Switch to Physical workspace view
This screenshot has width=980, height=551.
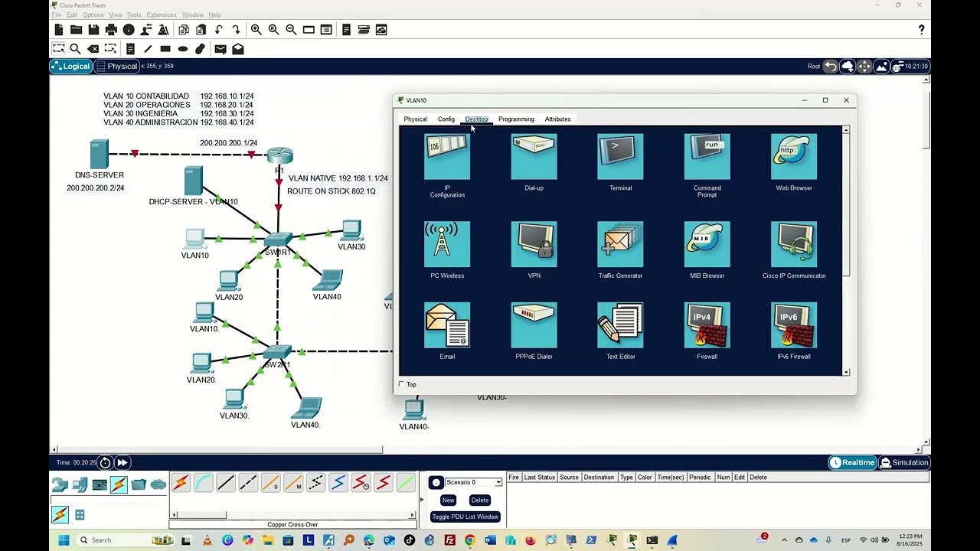coord(116,67)
